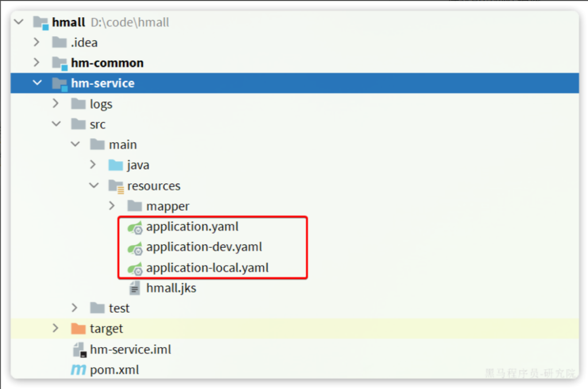Select the main folder in tree
This screenshot has width=588, height=389.
(x=123, y=145)
